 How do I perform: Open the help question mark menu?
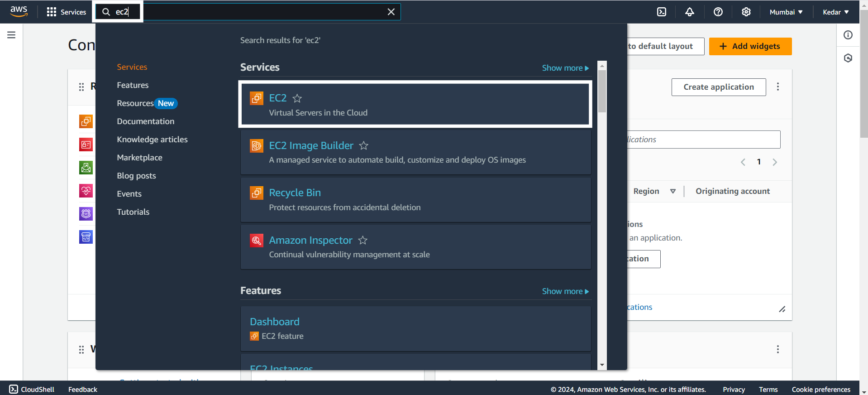coord(718,12)
